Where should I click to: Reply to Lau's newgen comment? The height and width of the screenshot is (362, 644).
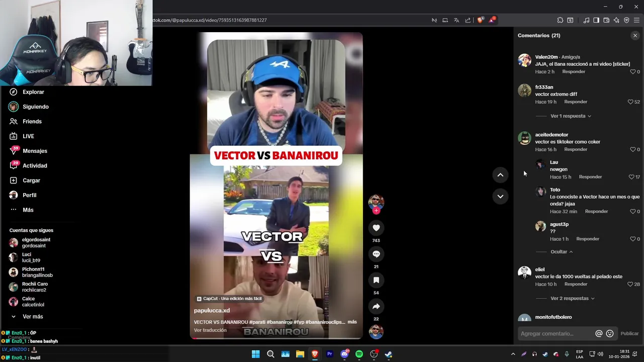coord(590,177)
